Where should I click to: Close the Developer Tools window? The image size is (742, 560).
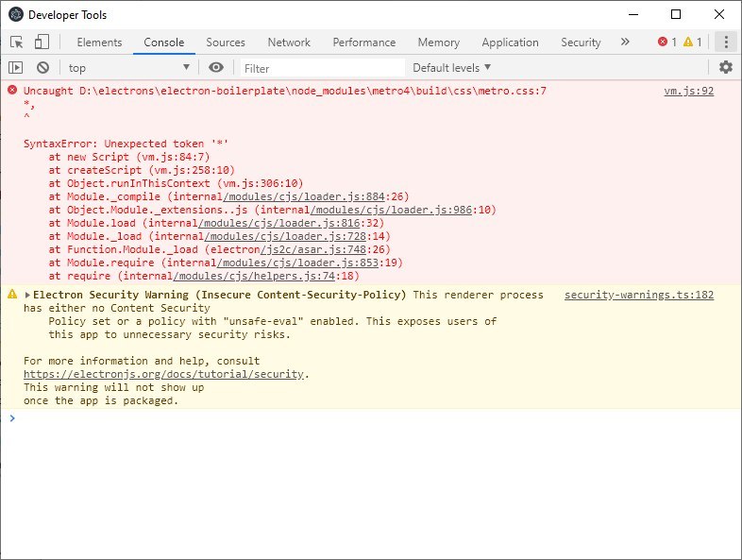(x=718, y=15)
